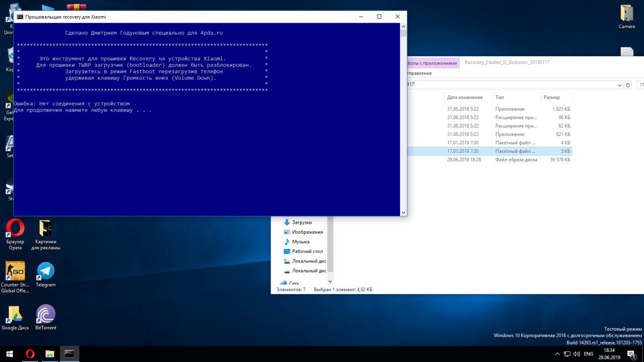Select the Файл образа диска 59 576 КБ row
This screenshot has height=362, width=644.
pyautogui.click(x=489, y=159)
